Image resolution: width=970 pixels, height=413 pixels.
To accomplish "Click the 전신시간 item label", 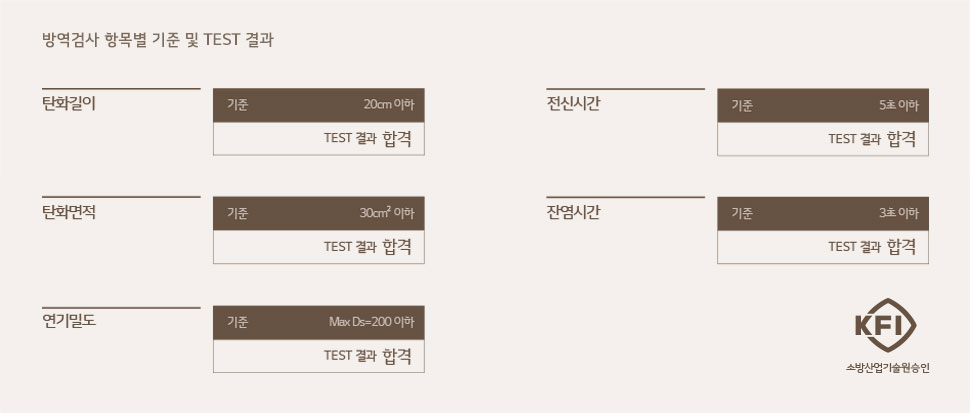I will click(573, 103).
